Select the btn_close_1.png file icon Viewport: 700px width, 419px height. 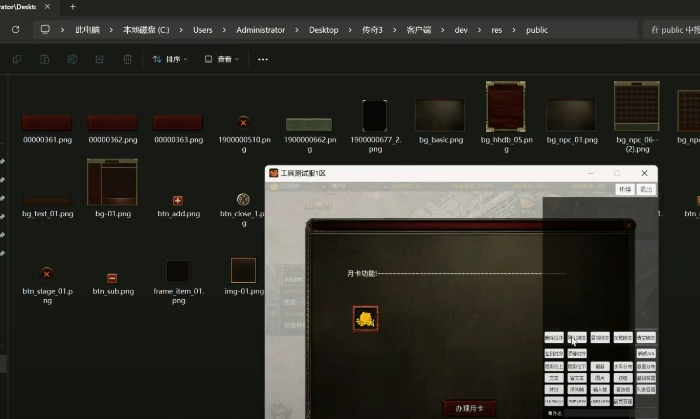coord(243,199)
